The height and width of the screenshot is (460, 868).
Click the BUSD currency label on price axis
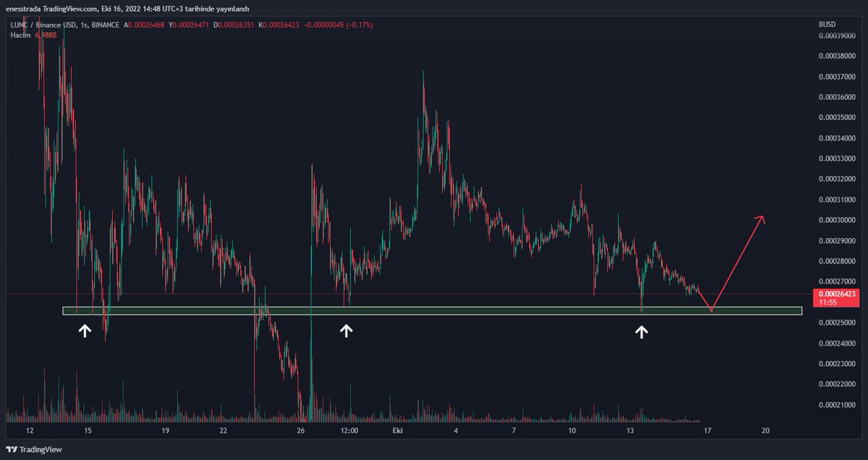coord(827,25)
